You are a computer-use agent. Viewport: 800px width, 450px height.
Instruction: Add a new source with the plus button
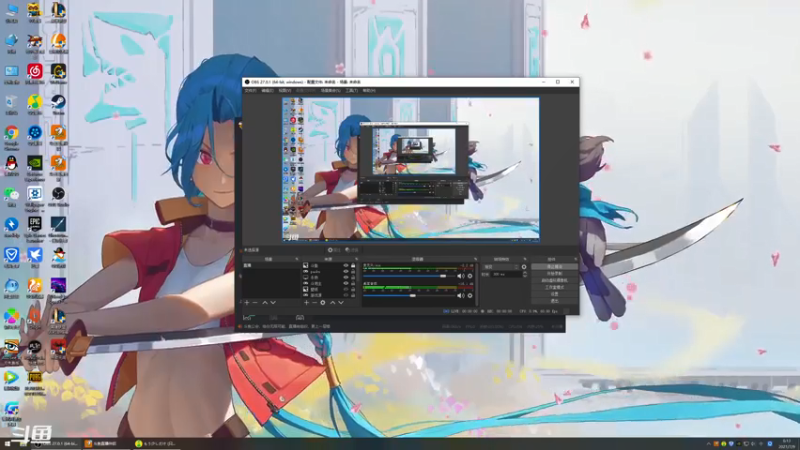306,303
